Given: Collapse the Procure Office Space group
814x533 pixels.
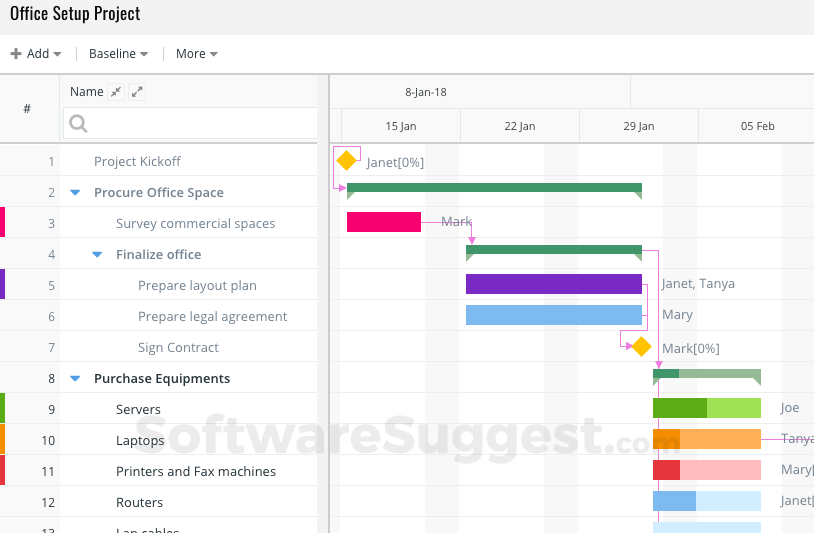Looking at the screenshot, I should [75, 193].
